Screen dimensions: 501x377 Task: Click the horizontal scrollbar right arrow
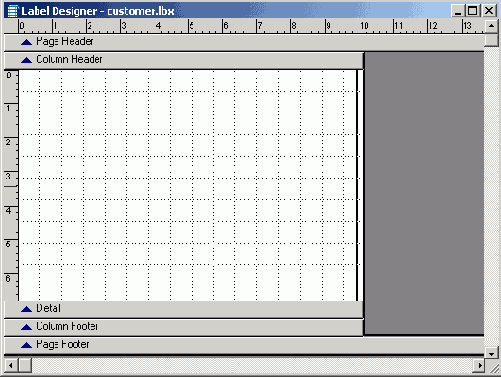479,365
